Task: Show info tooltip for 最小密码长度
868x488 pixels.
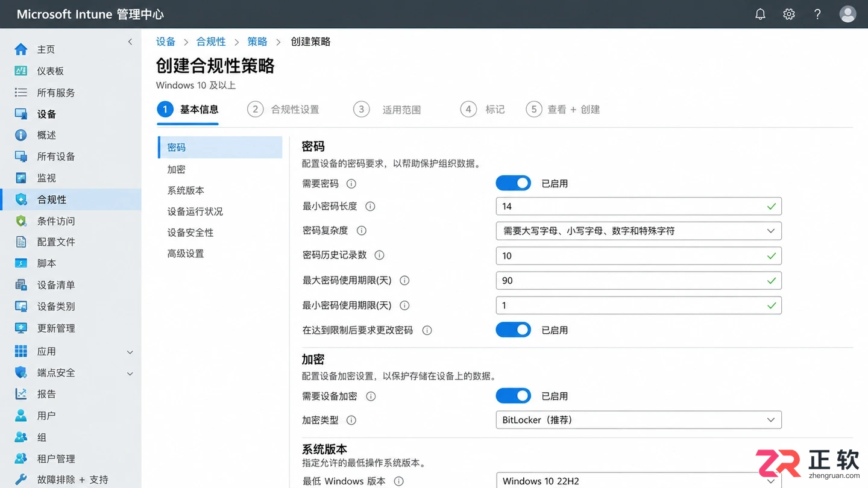Action: pyautogui.click(x=370, y=206)
